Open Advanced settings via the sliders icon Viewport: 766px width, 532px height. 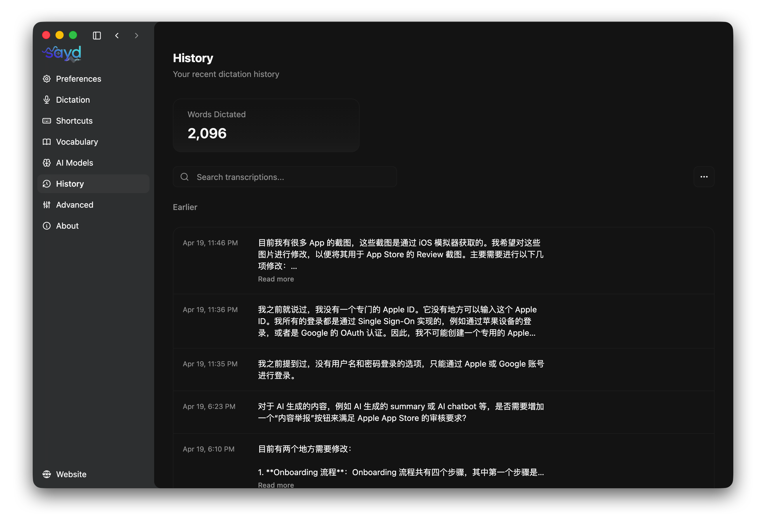[47, 205]
